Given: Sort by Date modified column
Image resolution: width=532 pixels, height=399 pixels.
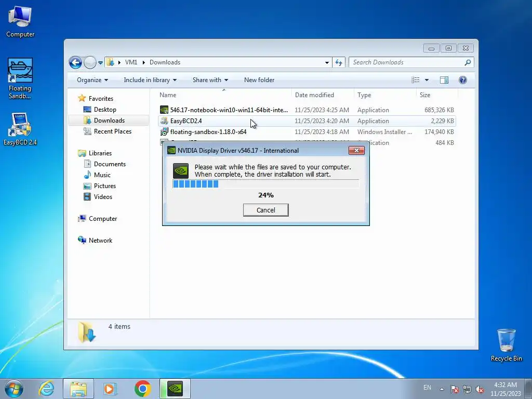Looking at the screenshot, I should pyautogui.click(x=323, y=95).
